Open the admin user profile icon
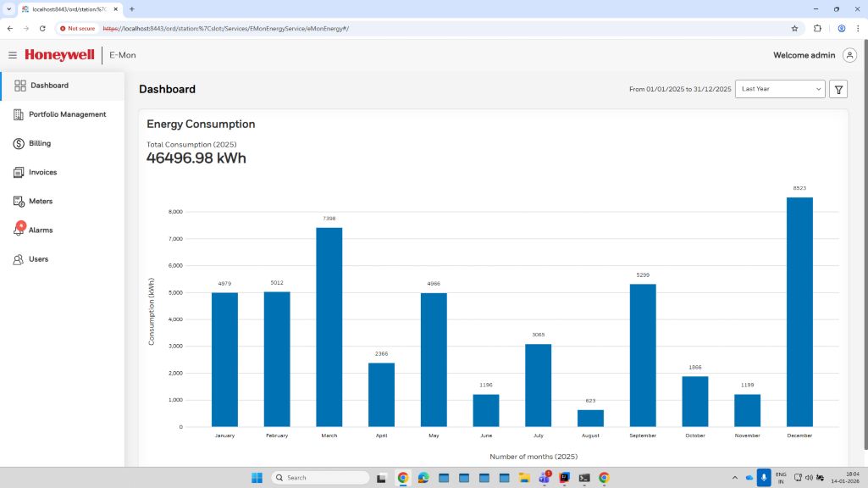 [849, 55]
